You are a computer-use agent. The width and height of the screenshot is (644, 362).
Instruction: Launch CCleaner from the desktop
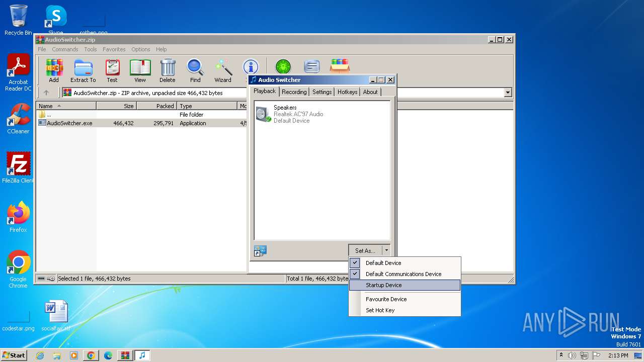[18, 119]
